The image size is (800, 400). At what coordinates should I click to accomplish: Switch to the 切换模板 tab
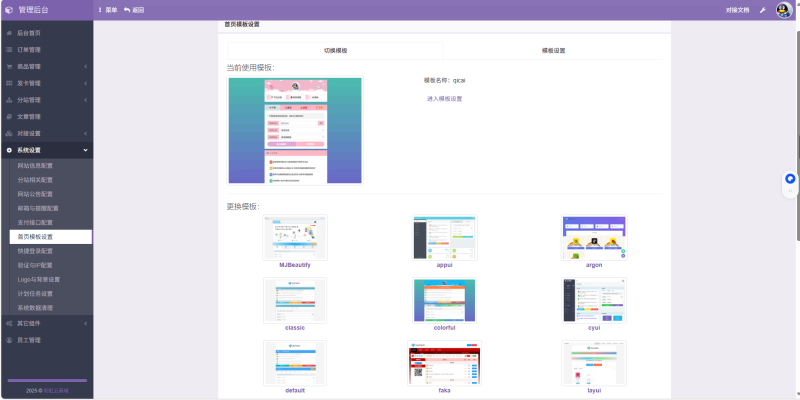pos(336,51)
